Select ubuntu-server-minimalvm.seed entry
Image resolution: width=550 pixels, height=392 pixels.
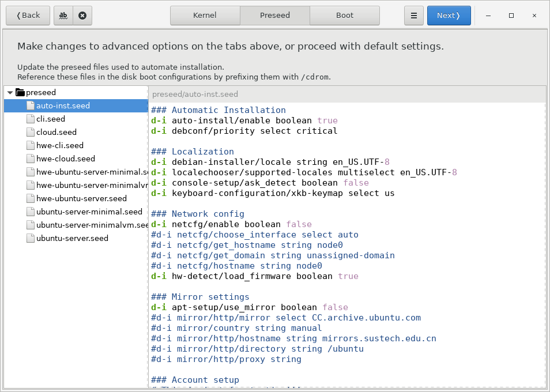[76, 225]
